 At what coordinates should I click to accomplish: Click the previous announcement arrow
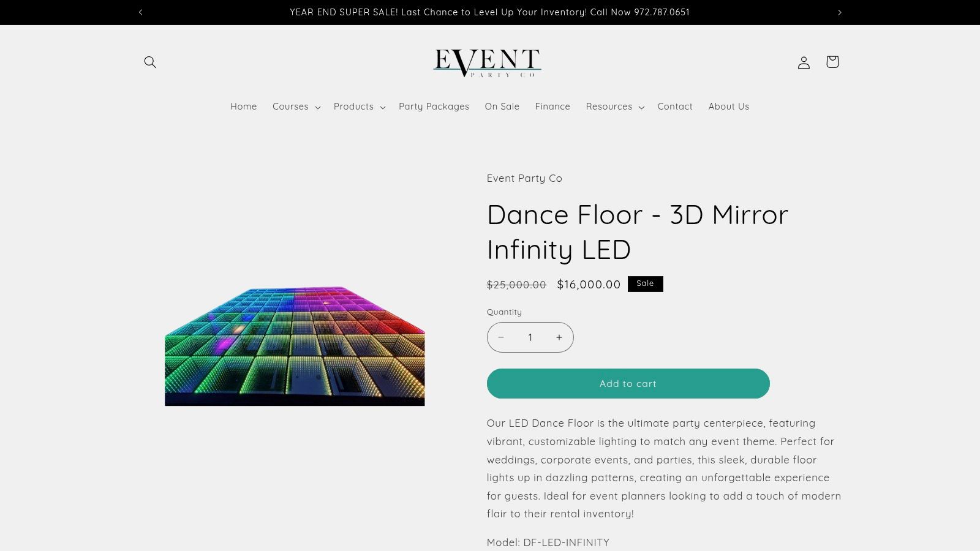(140, 12)
